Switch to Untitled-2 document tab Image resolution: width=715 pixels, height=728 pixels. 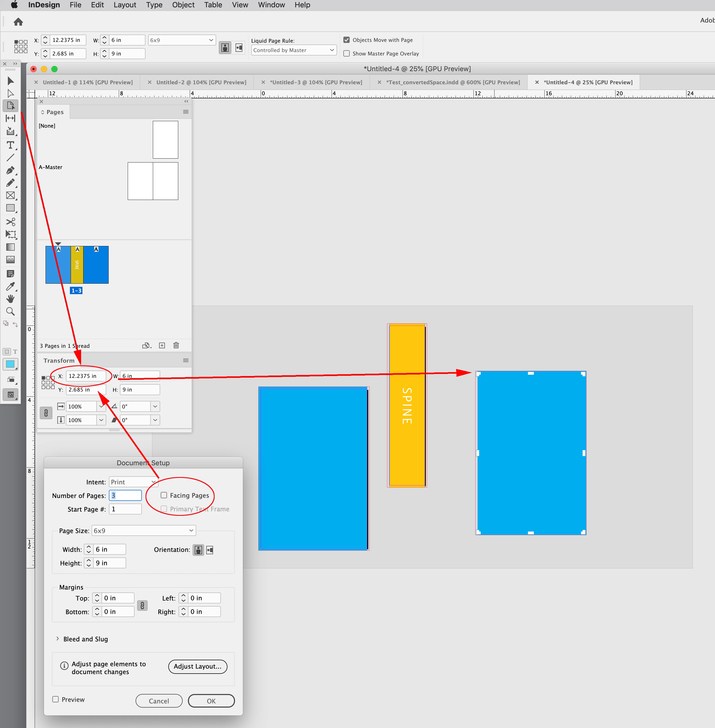coord(201,82)
